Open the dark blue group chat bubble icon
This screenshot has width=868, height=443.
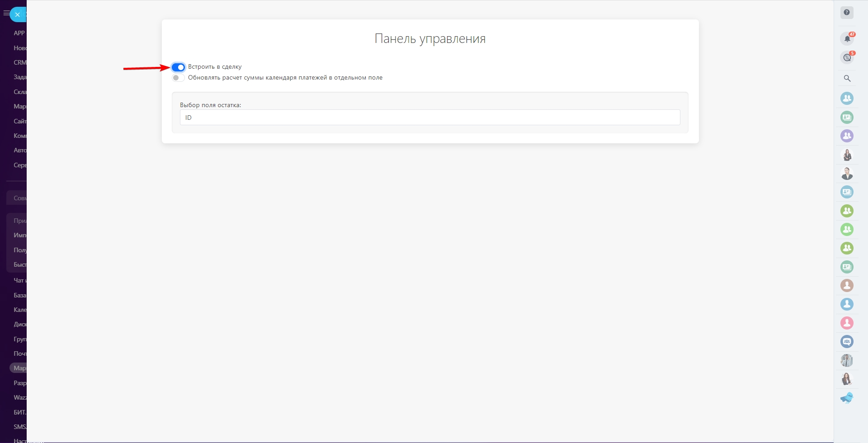point(847,341)
